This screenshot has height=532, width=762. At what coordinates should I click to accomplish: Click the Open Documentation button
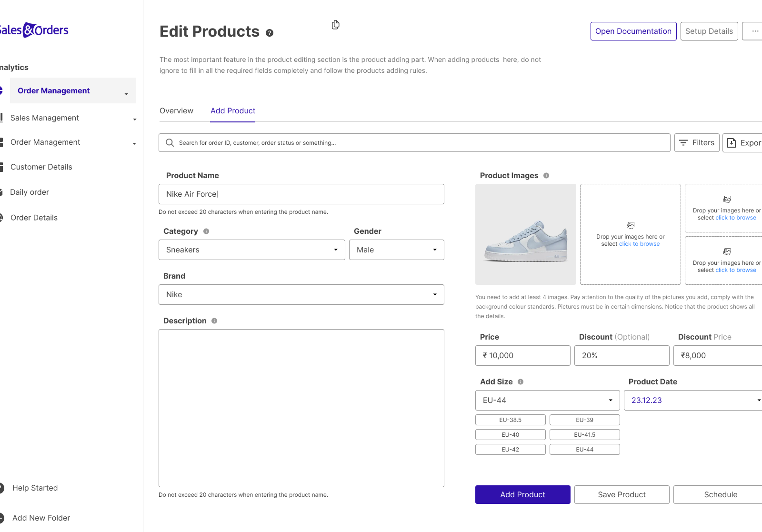coord(633,31)
